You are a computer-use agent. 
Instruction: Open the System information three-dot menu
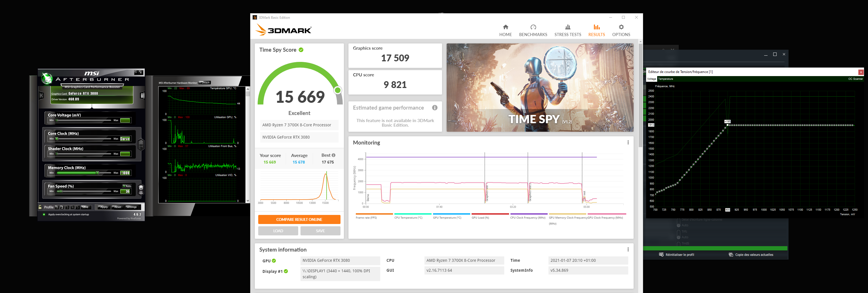tap(628, 250)
